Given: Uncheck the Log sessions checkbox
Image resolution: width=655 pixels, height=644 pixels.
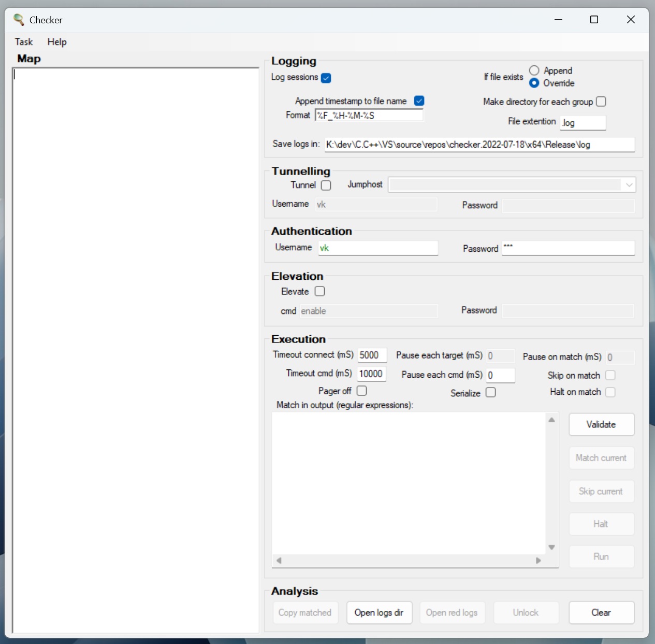Looking at the screenshot, I should (x=326, y=78).
